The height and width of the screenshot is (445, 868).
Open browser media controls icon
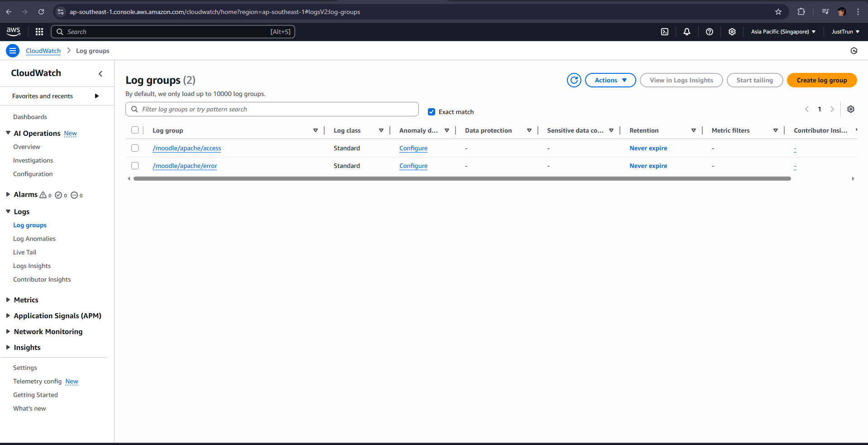[x=825, y=12]
